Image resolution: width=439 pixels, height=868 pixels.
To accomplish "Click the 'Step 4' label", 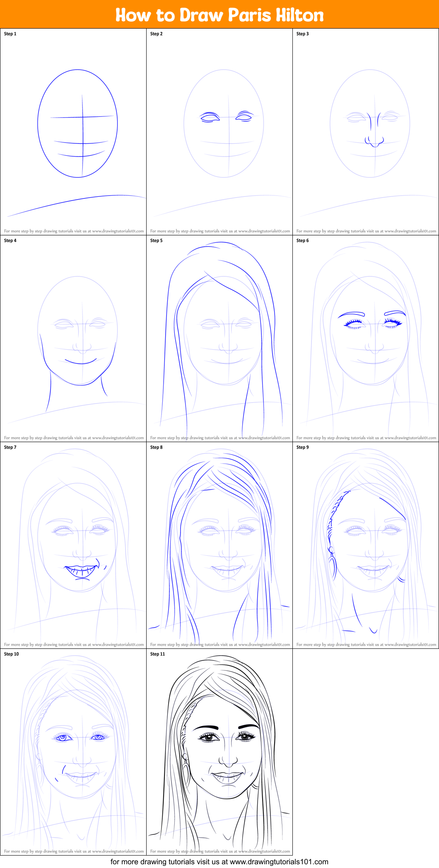I will (x=10, y=241).
